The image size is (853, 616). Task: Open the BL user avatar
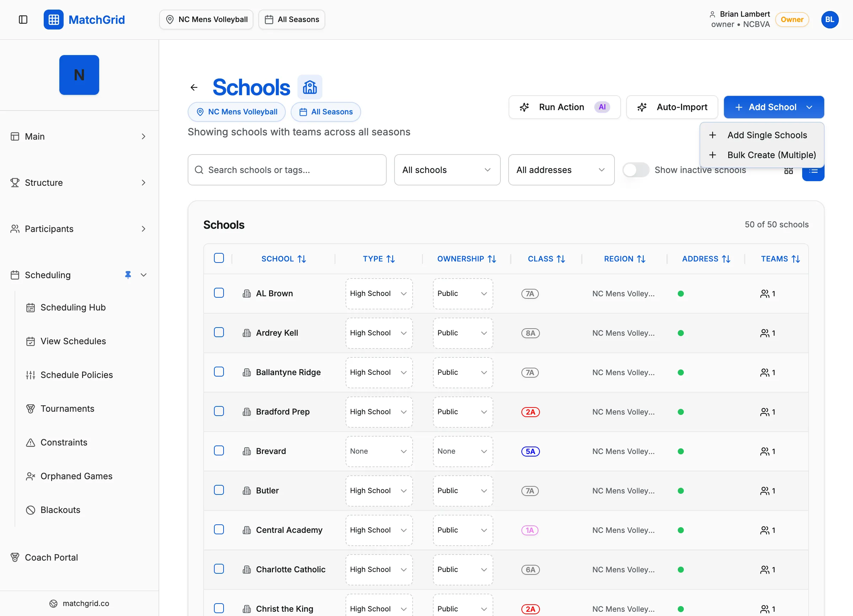[x=829, y=20]
